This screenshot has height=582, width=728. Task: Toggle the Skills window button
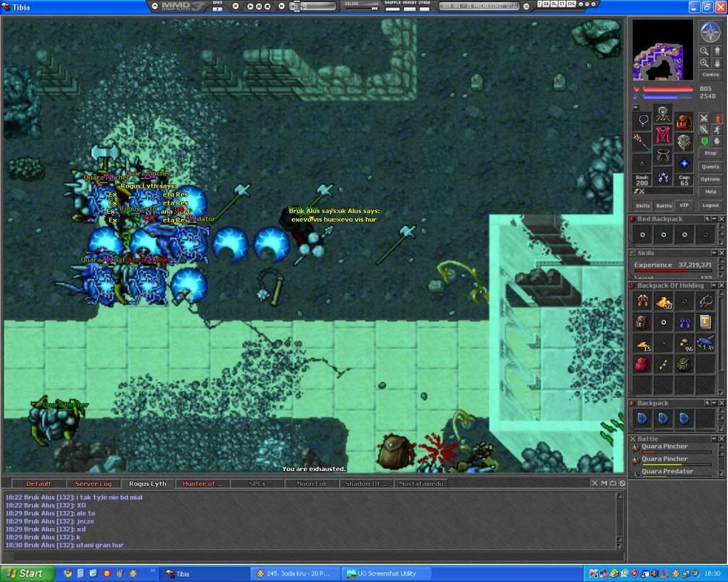coord(643,205)
